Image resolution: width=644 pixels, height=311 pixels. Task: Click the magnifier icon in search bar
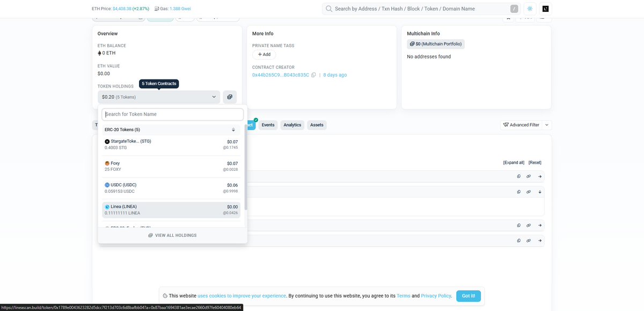329,9
